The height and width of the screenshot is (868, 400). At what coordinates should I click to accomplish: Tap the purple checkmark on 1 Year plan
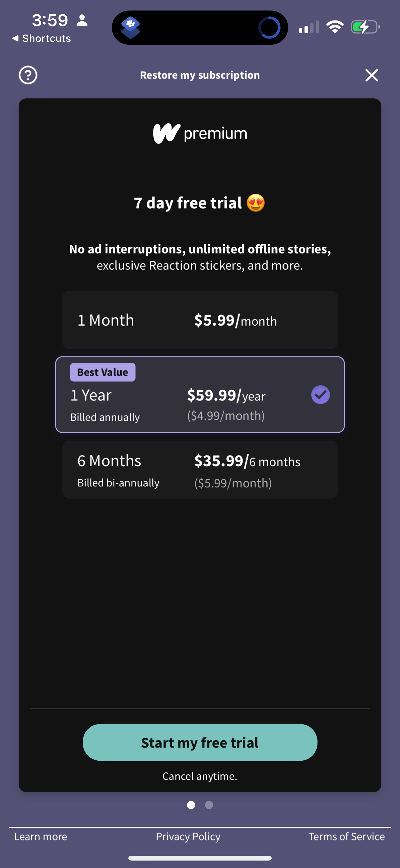[x=320, y=395]
